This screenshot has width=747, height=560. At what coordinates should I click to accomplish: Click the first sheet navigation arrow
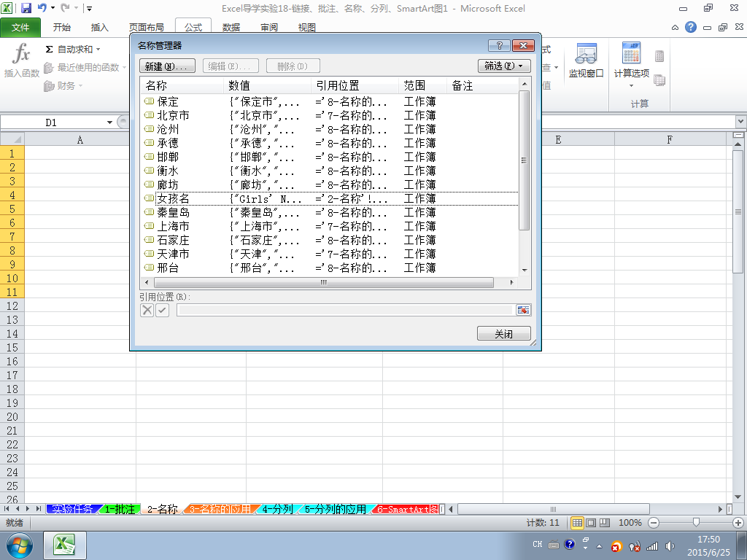pos(6,509)
